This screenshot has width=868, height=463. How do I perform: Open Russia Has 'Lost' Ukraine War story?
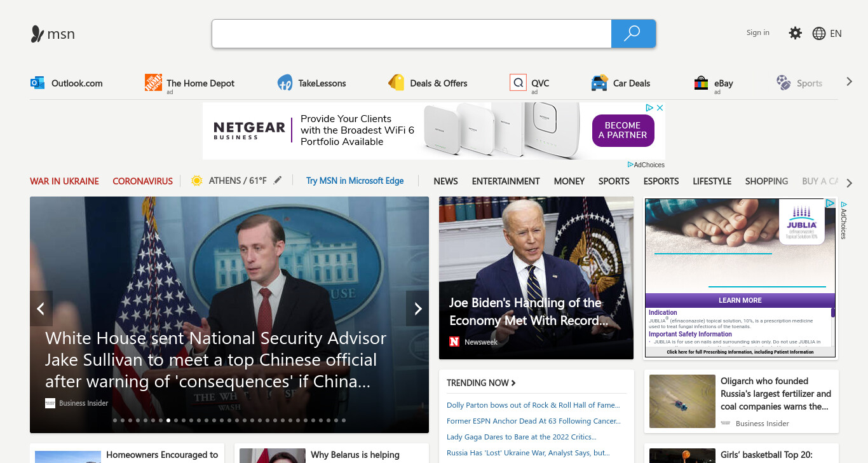coord(528,453)
